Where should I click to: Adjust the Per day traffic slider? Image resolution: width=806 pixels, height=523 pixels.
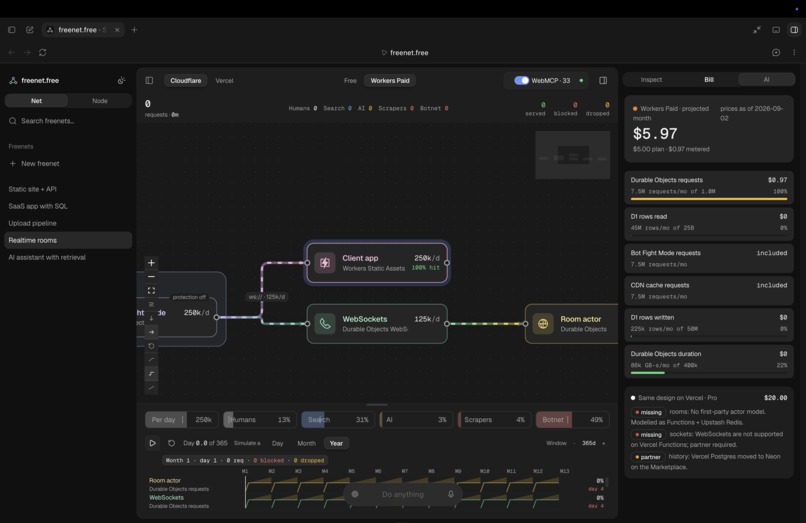181,420
